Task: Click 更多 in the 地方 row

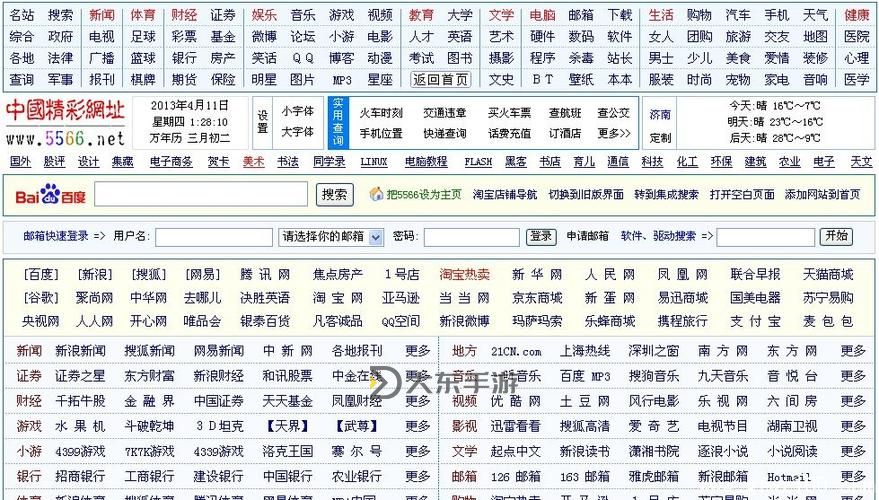Action: pos(853,351)
